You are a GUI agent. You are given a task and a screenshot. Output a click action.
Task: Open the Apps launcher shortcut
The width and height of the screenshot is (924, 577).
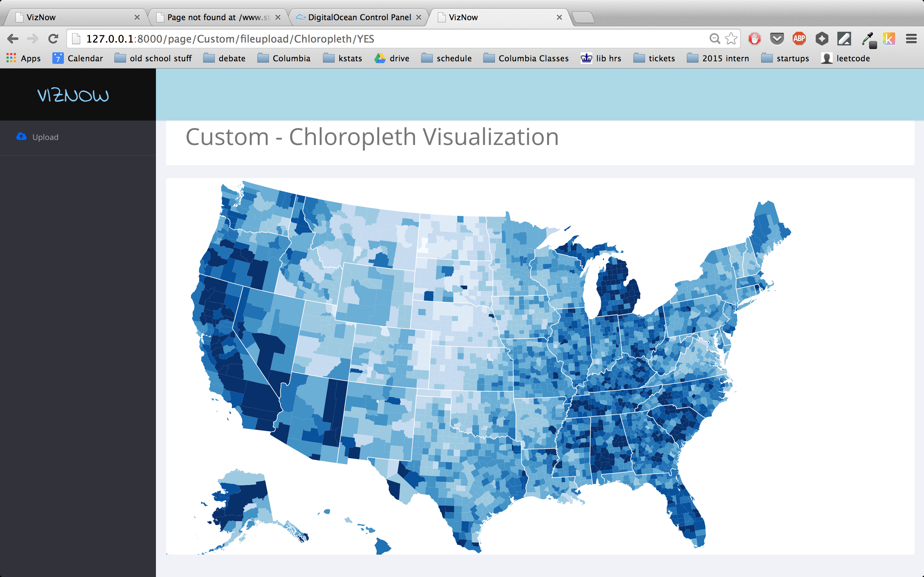click(24, 58)
